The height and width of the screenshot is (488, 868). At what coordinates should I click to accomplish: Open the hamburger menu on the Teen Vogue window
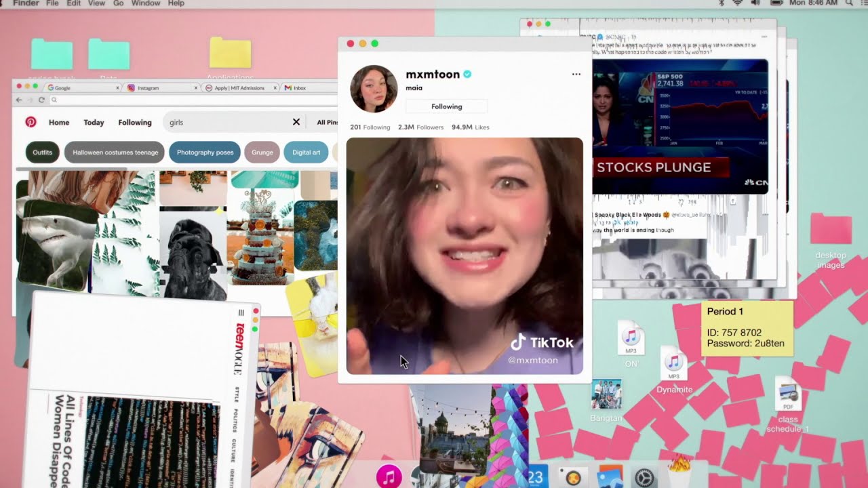click(x=241, y=312)
